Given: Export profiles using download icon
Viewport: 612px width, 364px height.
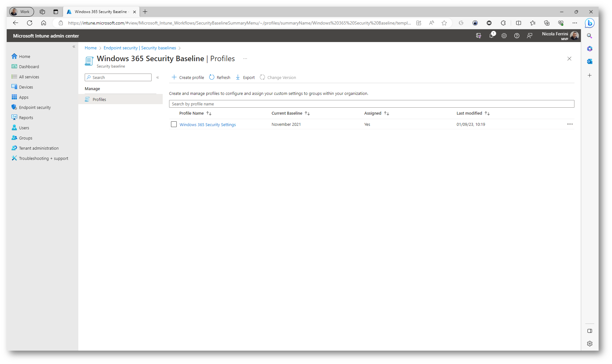Looking at the screenshot, I should pos(238,77).
